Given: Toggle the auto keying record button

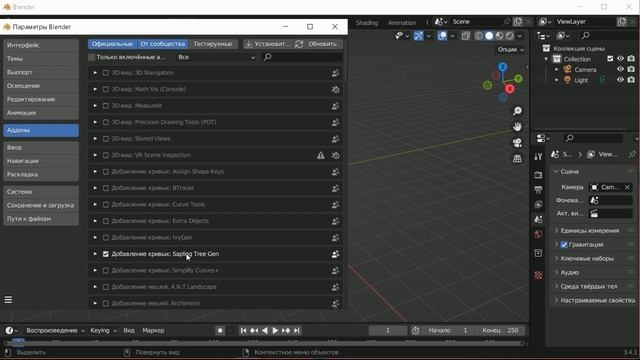Looking at the screenshot, I should click(220, 331).
